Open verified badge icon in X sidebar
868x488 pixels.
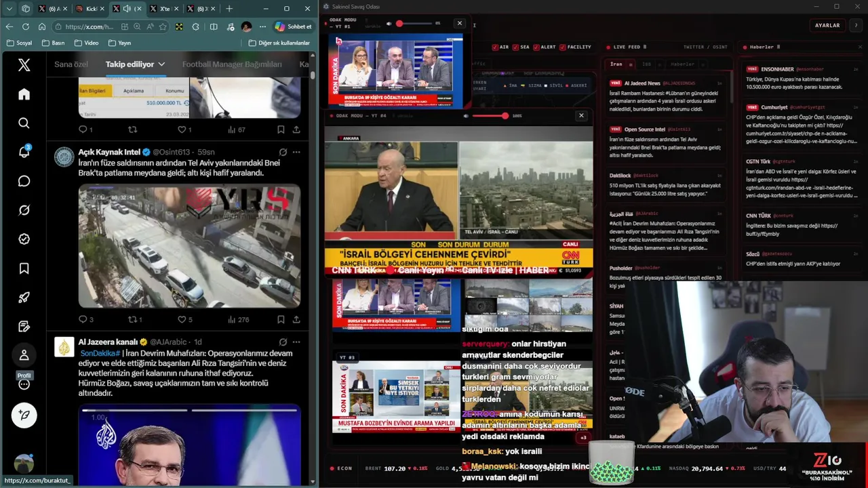(24, 239)
